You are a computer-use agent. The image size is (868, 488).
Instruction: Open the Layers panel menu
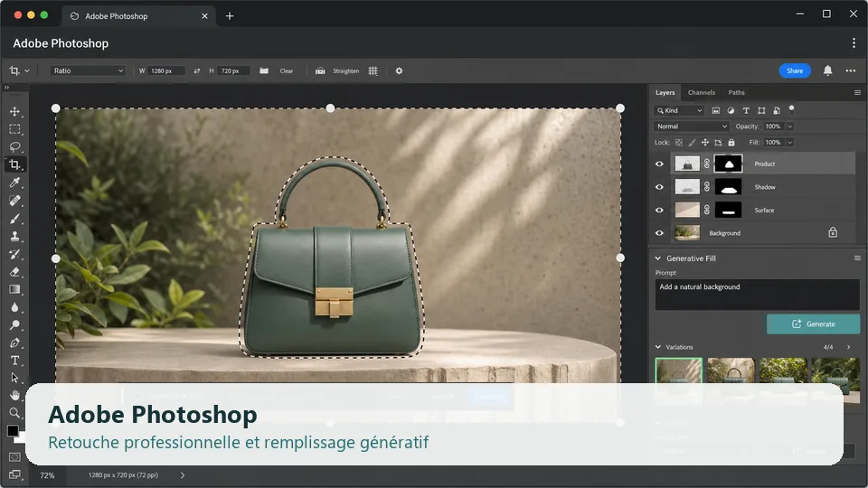(857, 92)
